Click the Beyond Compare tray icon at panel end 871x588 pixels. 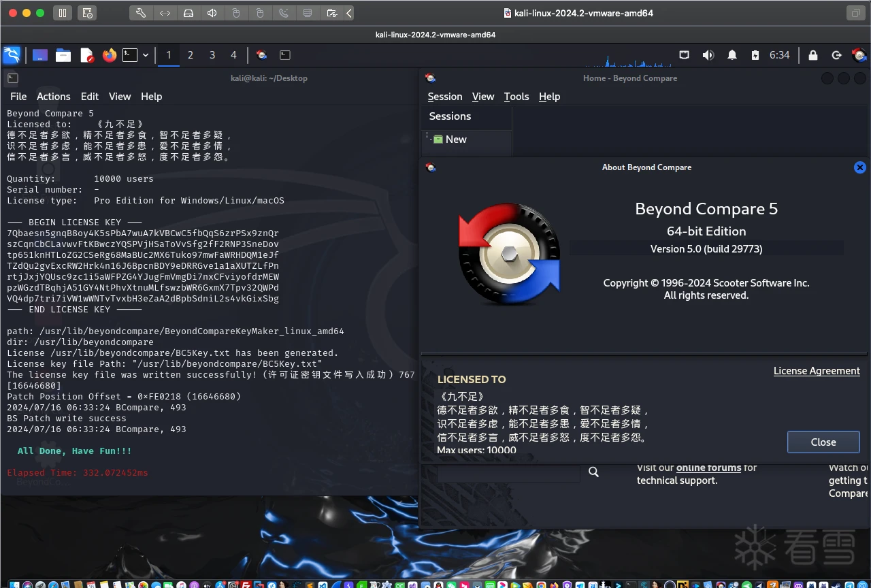[x=859, y=55]
